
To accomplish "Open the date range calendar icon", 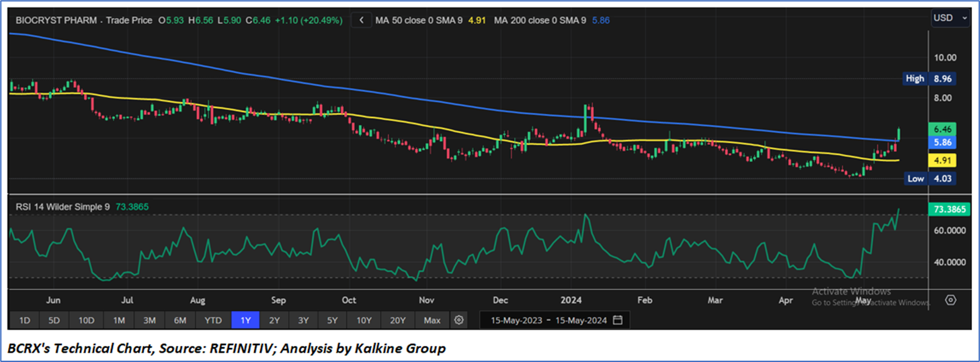I will click(618, 320).
